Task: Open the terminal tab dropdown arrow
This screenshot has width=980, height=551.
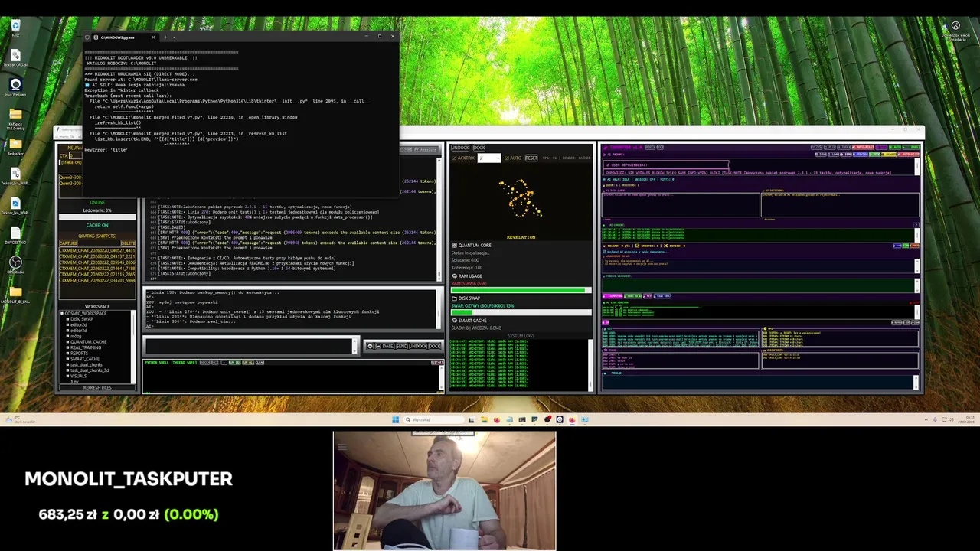Action: (x=174, y=37)
